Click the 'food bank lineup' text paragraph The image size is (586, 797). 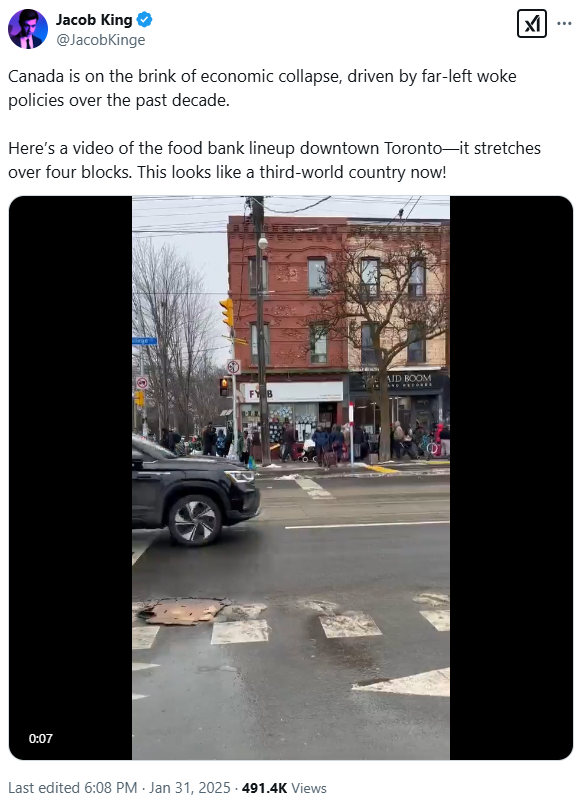tap(274, 160)
